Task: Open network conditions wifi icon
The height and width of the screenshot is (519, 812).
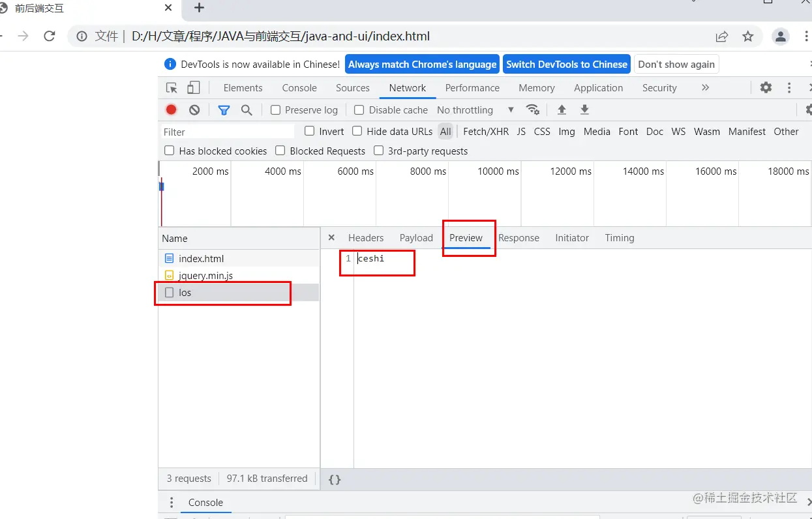Action: pyautogui.click(x=533, y=110)
